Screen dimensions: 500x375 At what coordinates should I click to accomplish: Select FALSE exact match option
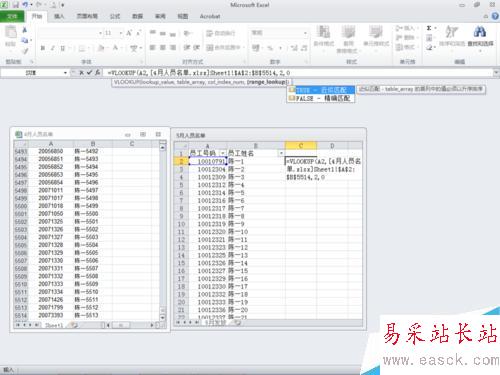(x=321, y=98)
